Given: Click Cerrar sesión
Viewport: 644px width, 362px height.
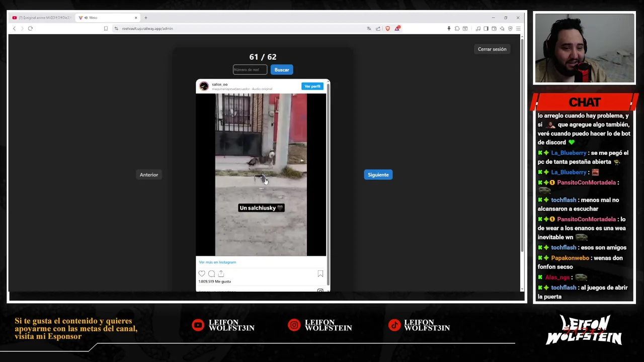Looking at the screenshot, I should click(492, 49).
